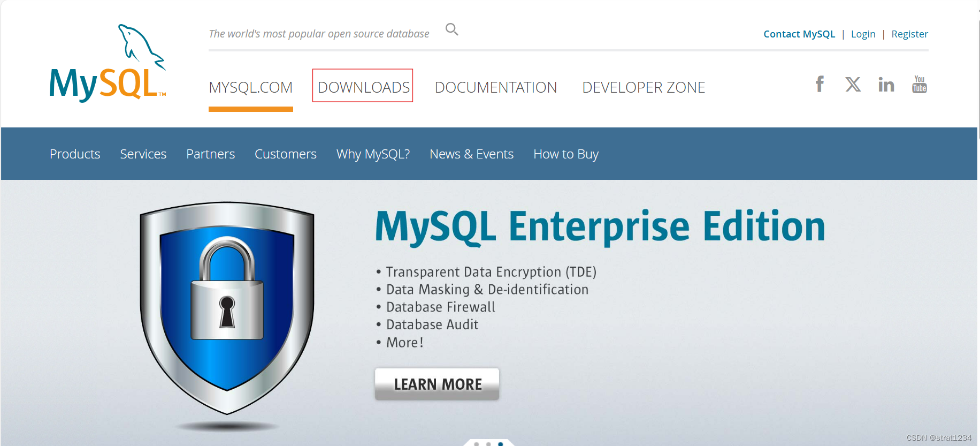
Task: Click 'Database Audit' bullet text
Action: coord(432,325)
